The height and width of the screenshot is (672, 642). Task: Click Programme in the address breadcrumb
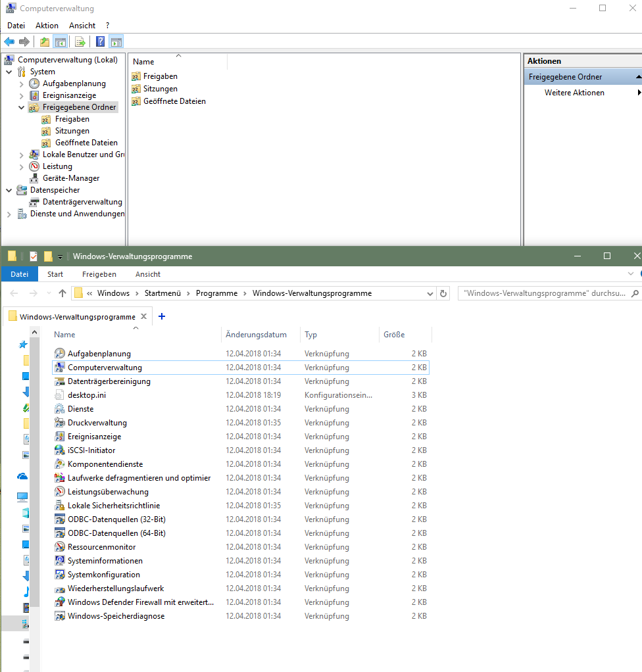[216, 293]
